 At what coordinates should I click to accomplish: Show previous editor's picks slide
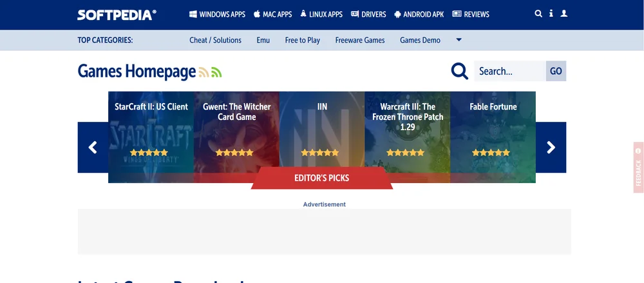(x=93, y=147)
